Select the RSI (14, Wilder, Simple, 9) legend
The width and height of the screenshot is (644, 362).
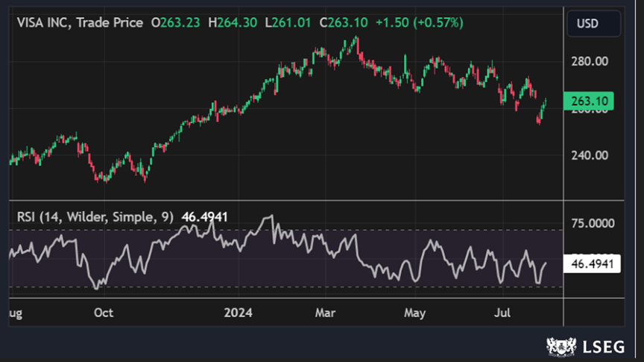pyautogui.click(x=95, y=216)
